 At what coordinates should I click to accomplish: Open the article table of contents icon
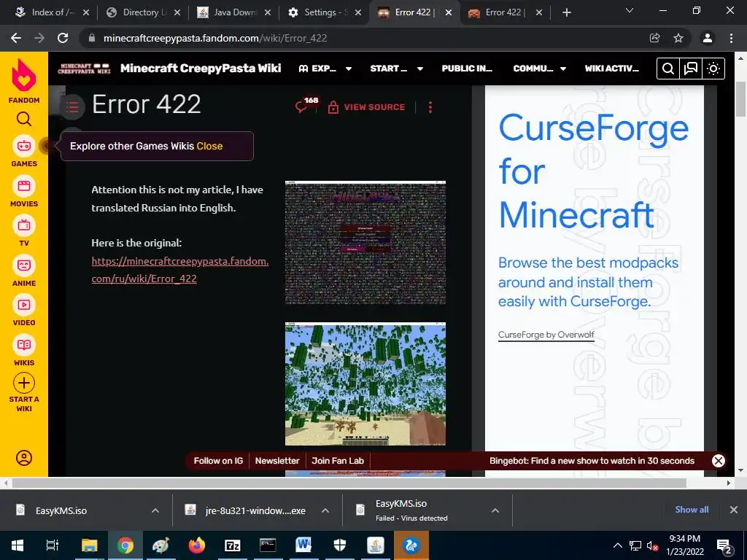coord(72,106)
